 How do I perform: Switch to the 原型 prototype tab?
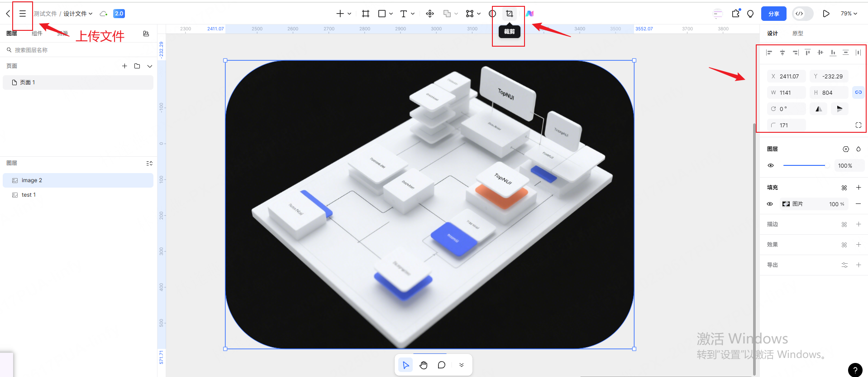click(x=798, y=34)
